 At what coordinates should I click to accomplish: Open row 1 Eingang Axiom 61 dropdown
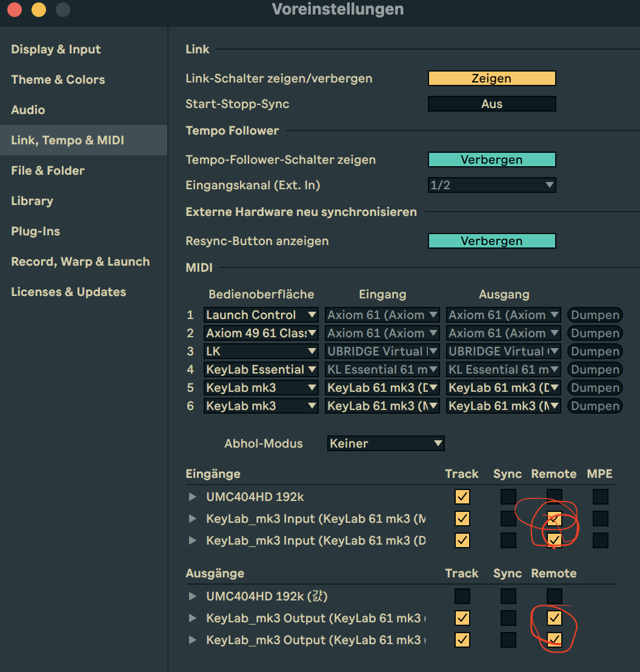tap(382, 315)
